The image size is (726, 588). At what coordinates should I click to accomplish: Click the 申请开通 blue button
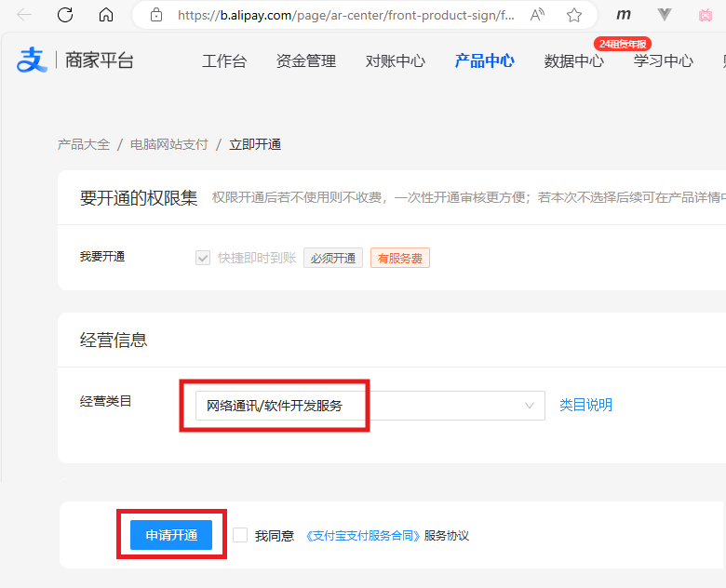[x=171, y=535]
